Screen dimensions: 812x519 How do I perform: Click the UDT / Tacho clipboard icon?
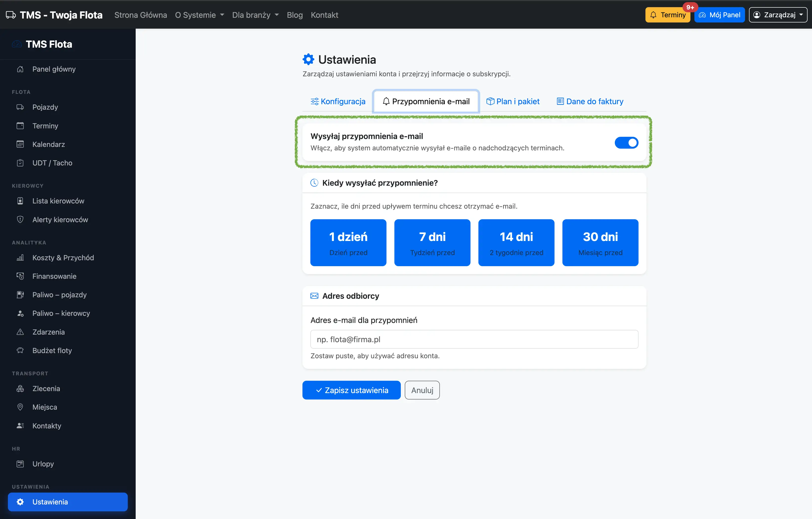pos(20,163)
